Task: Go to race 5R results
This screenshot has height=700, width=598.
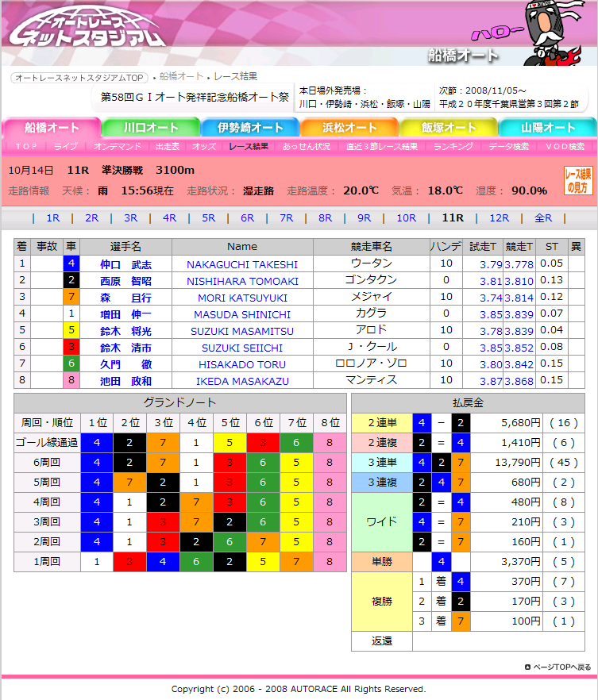Action: tap(209, 217)
